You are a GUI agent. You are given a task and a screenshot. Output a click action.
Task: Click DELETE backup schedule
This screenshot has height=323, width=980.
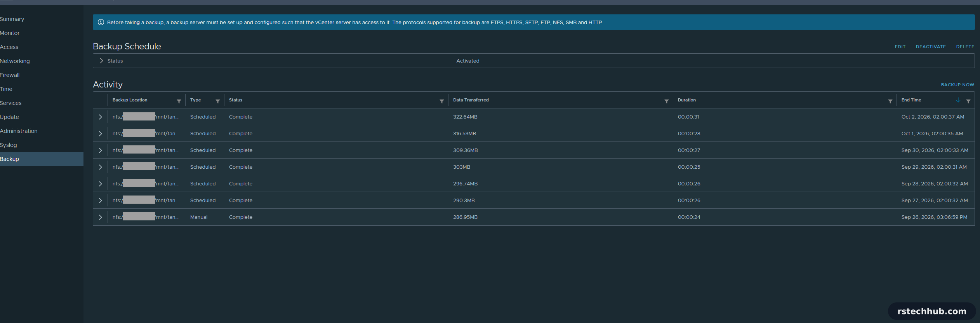[965, 47]
